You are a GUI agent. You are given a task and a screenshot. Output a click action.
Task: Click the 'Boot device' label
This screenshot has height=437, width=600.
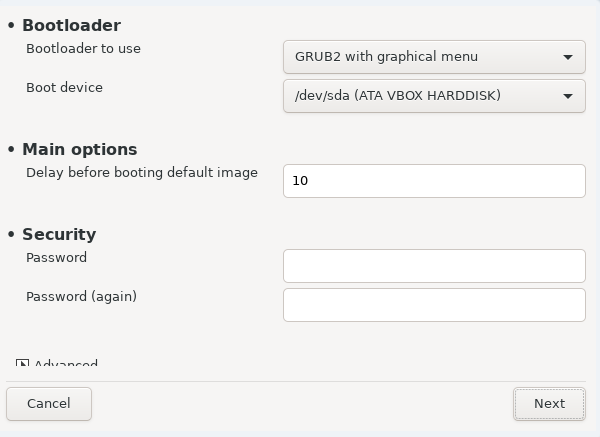(64, 88)
